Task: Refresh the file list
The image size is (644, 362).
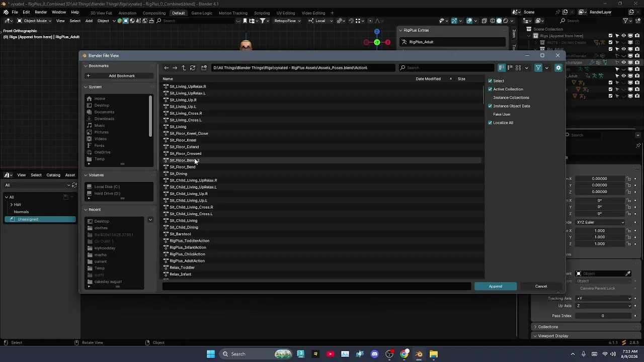Action: click(x=193, y=68)
